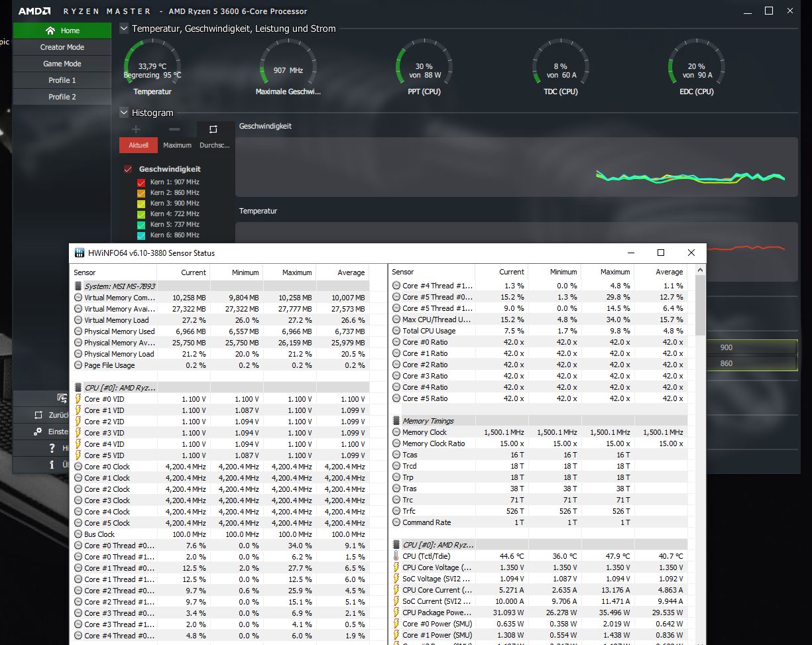The height and width of the screenshot is (645, 812).
Task: Open Creator Mode in the sidebar
Action: pos(62,47)
